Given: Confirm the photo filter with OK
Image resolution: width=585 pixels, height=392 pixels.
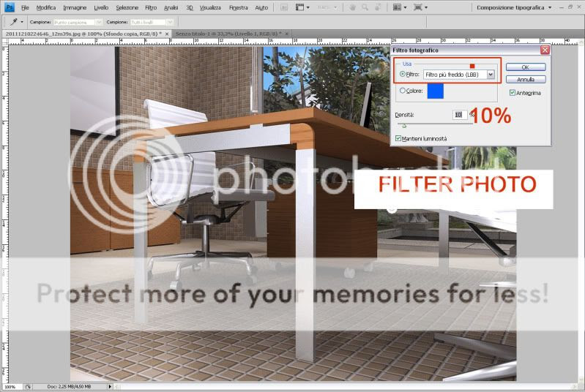Looking at the screenshot, I should coord(525,67).
